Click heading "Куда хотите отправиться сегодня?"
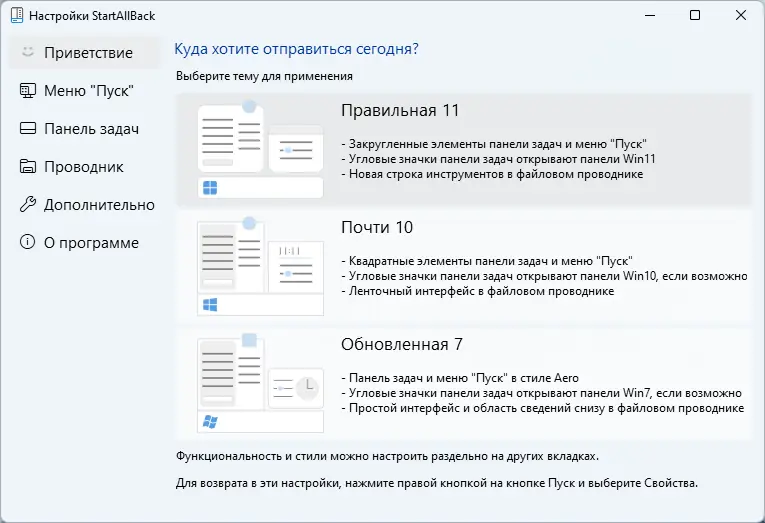 pos(297,49)
